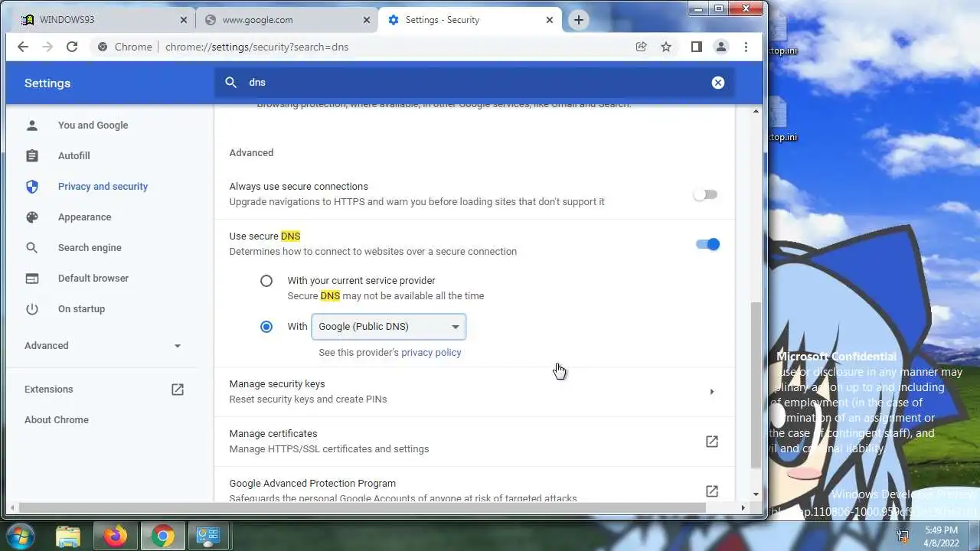This screenshot has height=551, width=980.
Task: Click the scroll up arrow of settings page
Action: (756, 112)
